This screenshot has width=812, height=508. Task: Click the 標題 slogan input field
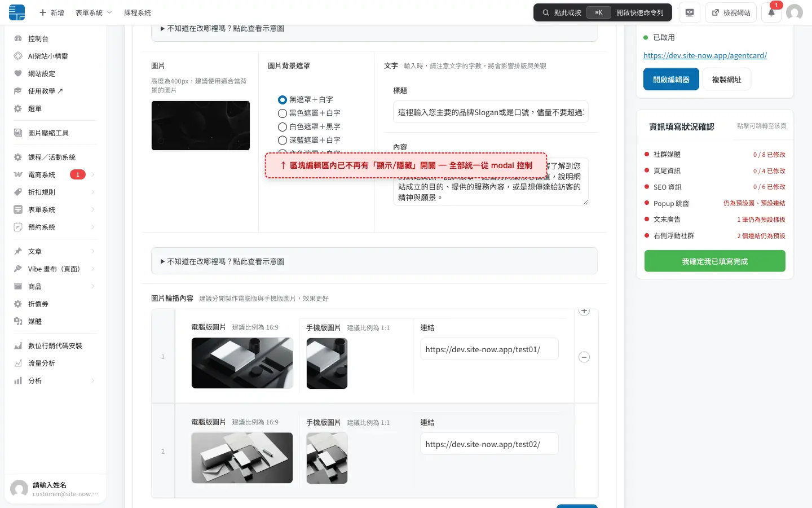(x=491, y=112)
